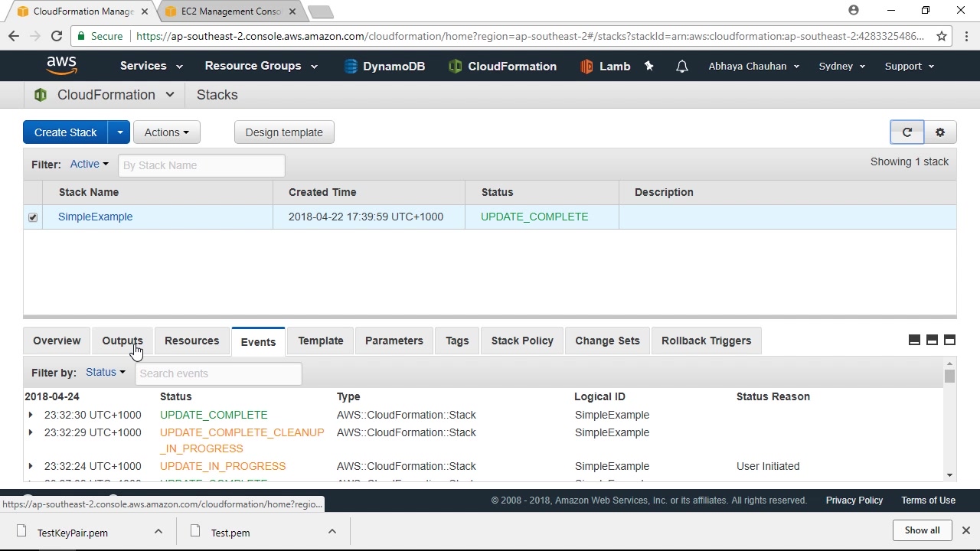Click the CloudFormation cube icon in breadcrumb

pos(41,95)
